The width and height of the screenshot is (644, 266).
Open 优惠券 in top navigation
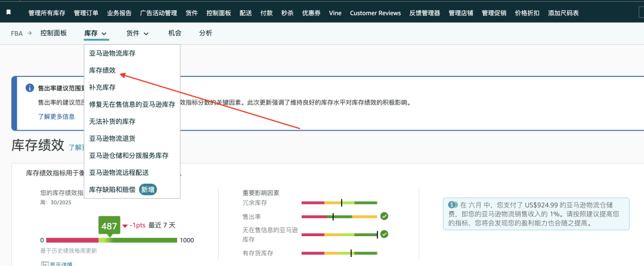point(311,13)
